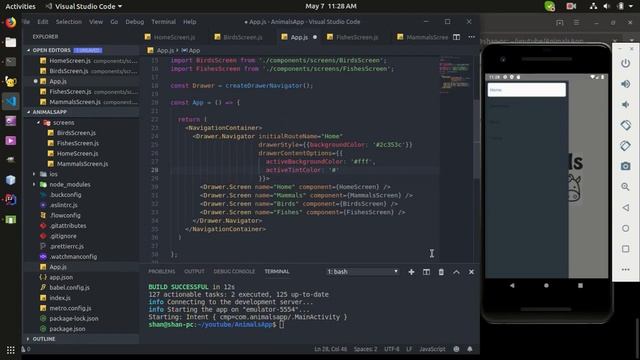Open the Help menu
640x360 pixels.
189,22
